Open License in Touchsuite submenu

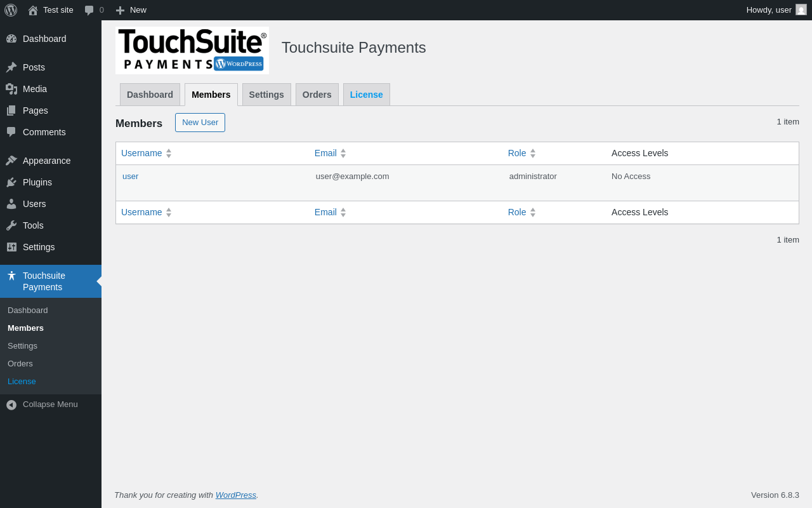coord(22,382)
